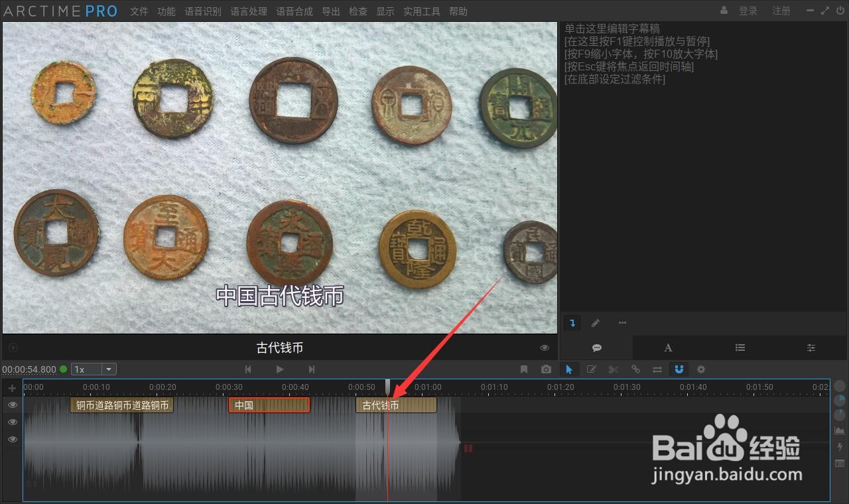Toggle visibility of the first track
Screen dimensions: 849x504
[x=13, y=405]
